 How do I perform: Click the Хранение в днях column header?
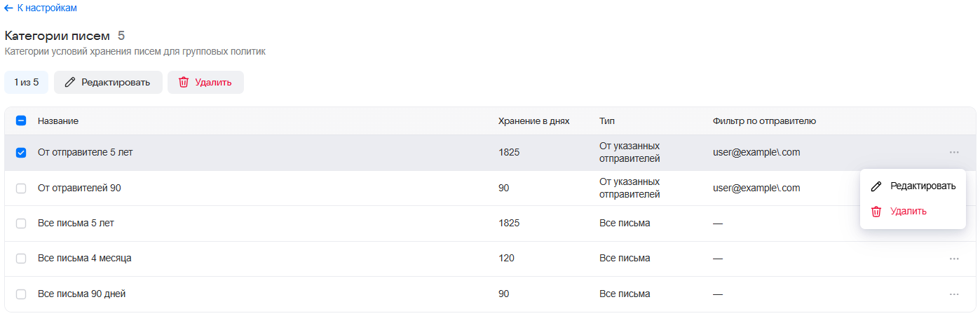(x=533, y=121)
